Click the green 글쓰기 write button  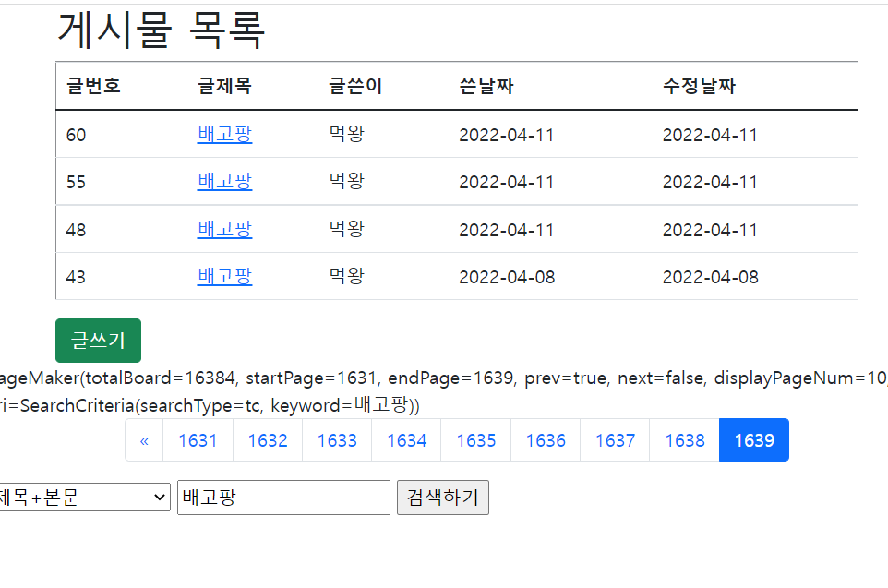coord(98,341)
